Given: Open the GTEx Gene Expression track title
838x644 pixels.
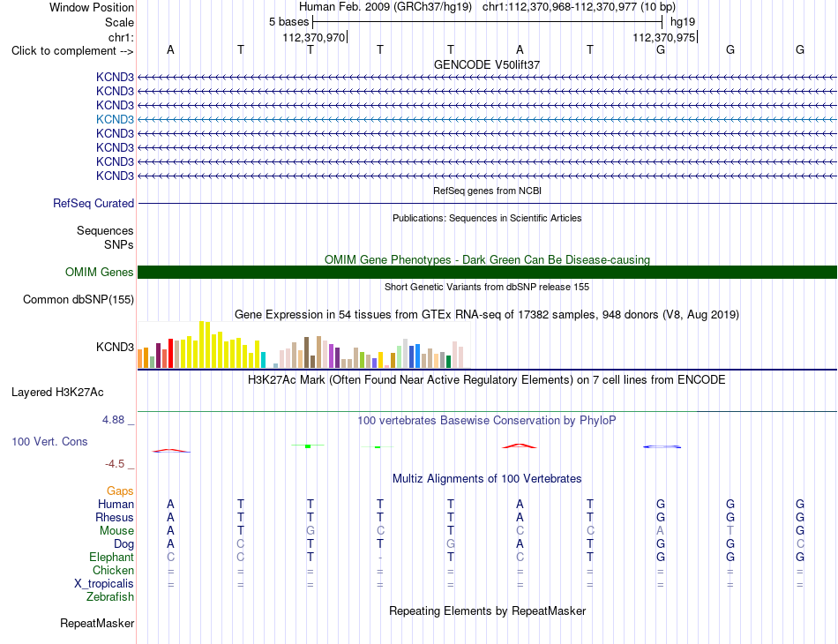Looking at the screenshot, I should pos(487,315).
